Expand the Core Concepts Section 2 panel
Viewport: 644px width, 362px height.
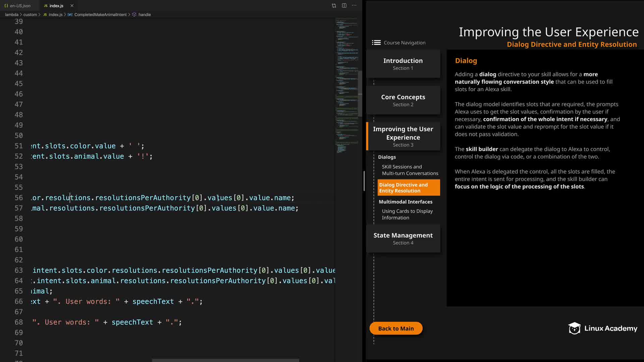tap(403, 100)
